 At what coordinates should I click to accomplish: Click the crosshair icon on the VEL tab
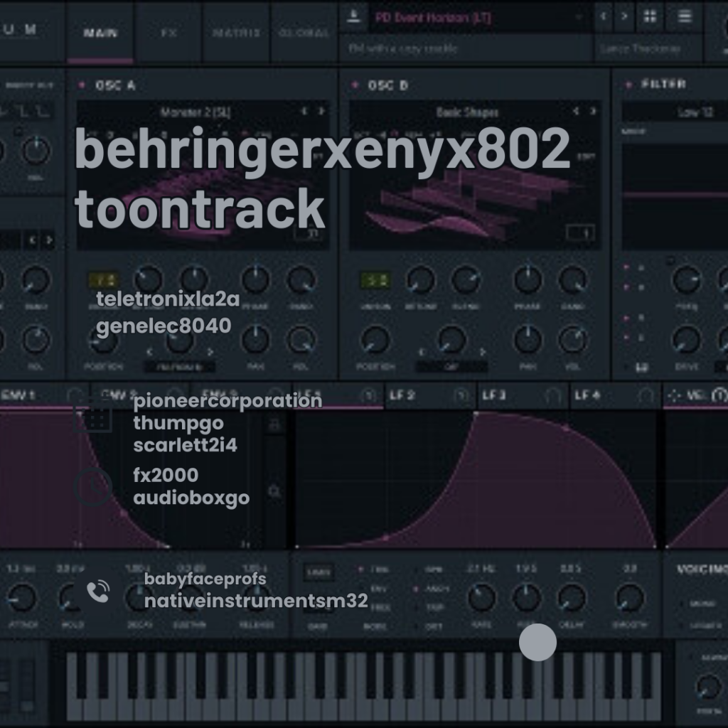click(674, 395)
